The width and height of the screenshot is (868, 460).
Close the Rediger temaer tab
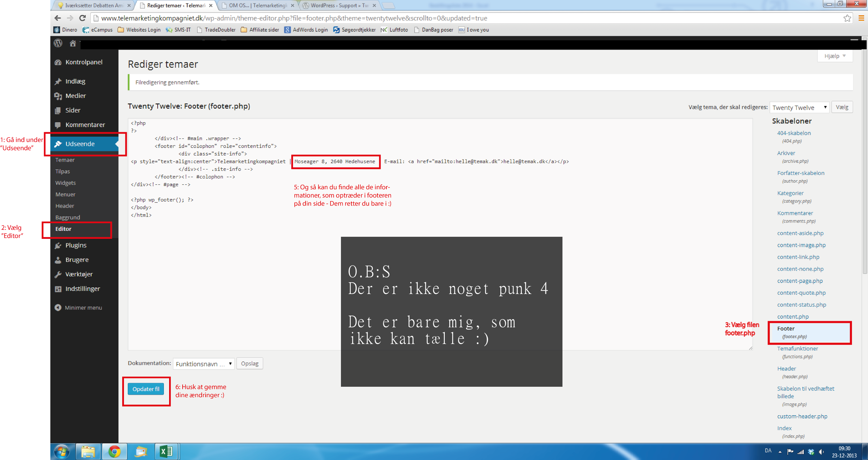(x=211, y=6)
